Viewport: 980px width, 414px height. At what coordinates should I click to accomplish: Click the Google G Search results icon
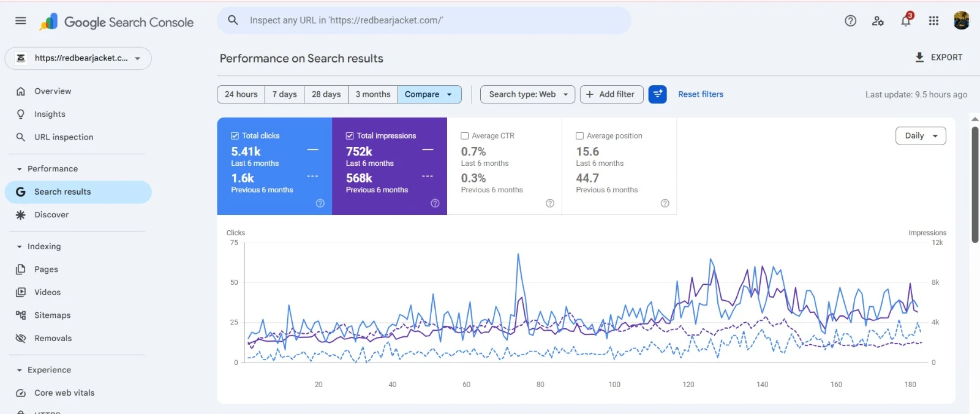point(21,192)
